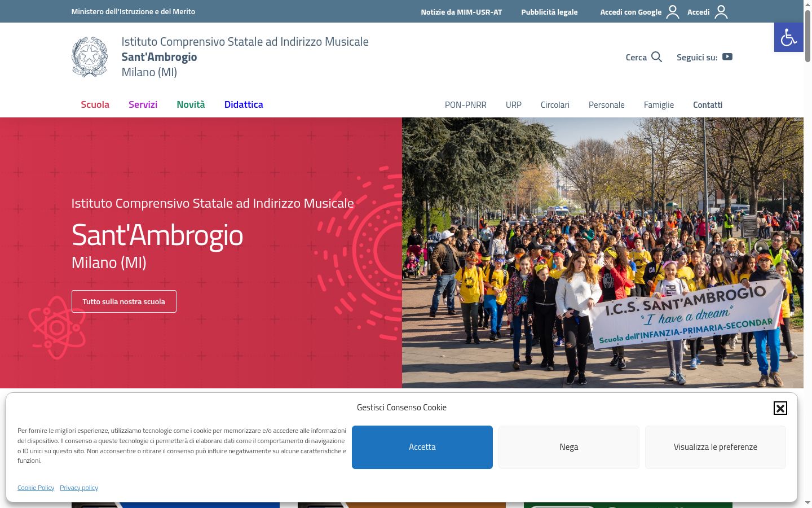Open the Personale section
Image resolution: width=812 pixels, height=508 pixels.
606,105
